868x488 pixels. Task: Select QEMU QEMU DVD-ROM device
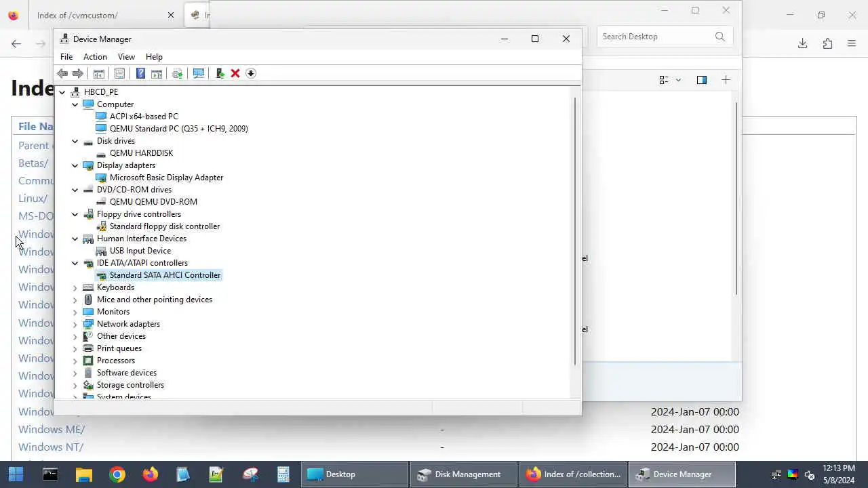(153, 202)
